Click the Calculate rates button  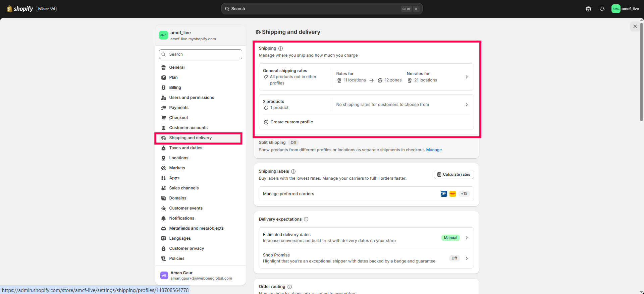click(454, 174)
